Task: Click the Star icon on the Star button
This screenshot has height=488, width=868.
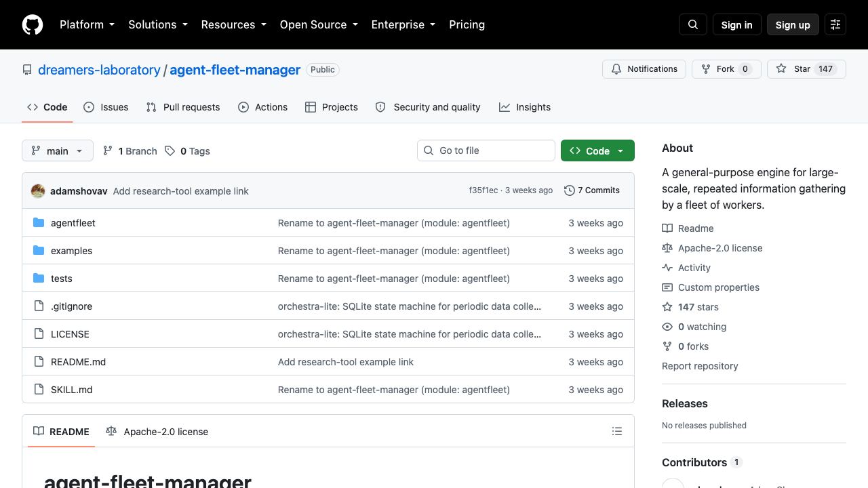Action: coord(781,69)
